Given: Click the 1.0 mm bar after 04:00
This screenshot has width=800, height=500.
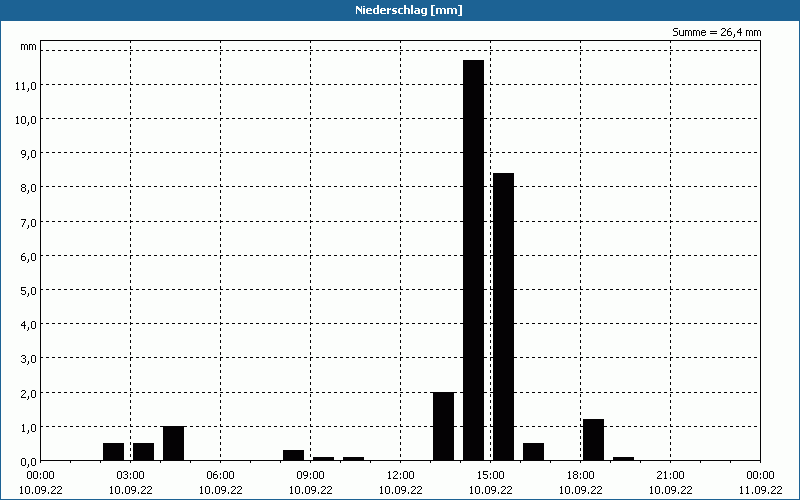Looking at the screenshot, I should (173, 443).
